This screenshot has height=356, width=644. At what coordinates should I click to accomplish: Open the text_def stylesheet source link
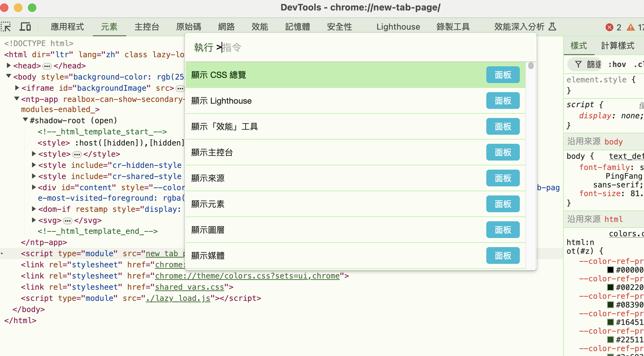626,156
